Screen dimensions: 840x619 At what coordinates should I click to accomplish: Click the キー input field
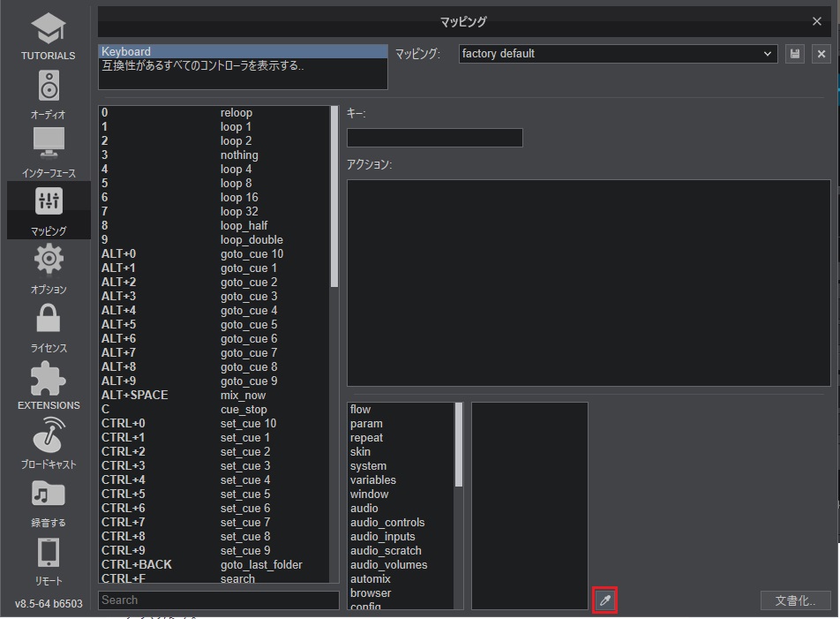click(434, 138)
